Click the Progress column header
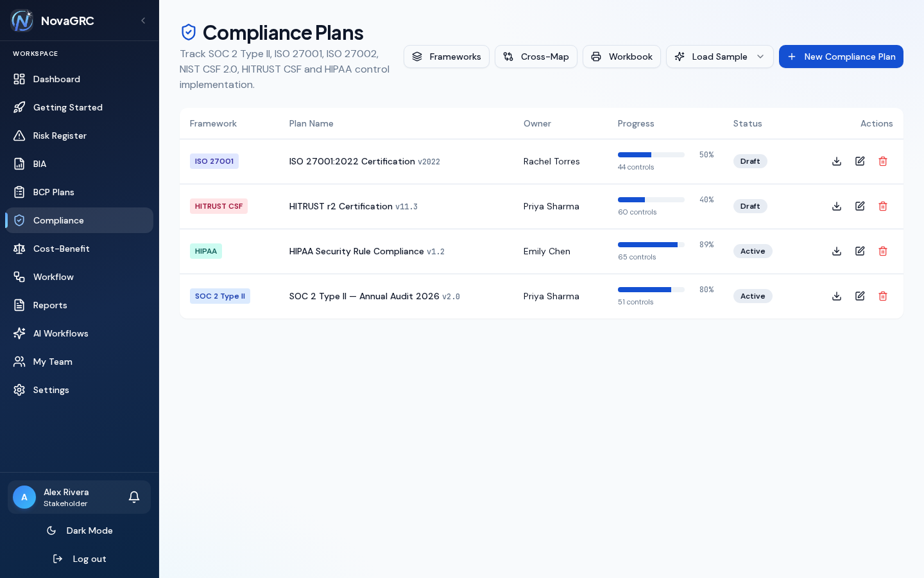Screen dimensions: 924x578 pyautogui.click(x=636, y=123)
